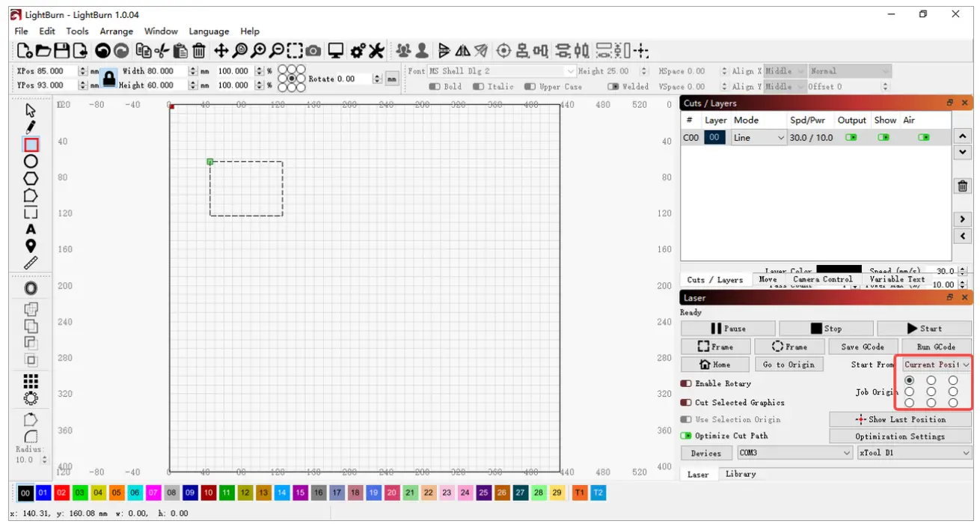The image size is (980, 524).
Task: Open the Arrange menu
Action: pyautogui.click(x=116, y=31)
